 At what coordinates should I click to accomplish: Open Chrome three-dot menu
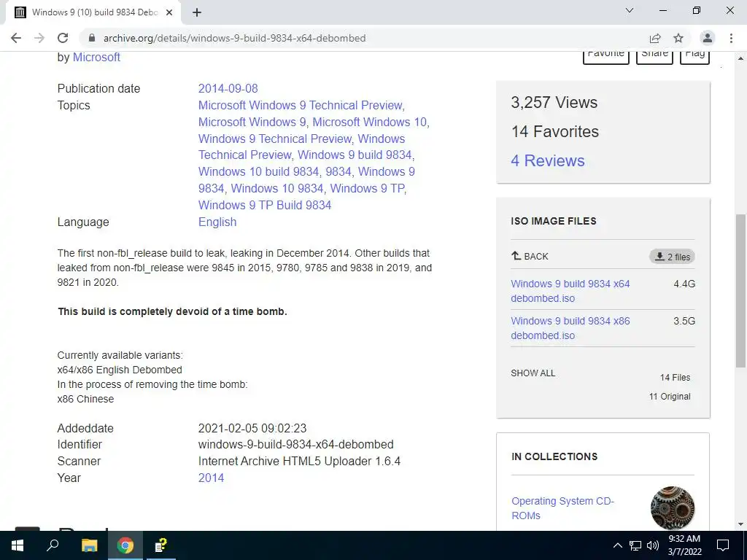tap(731, 38)
